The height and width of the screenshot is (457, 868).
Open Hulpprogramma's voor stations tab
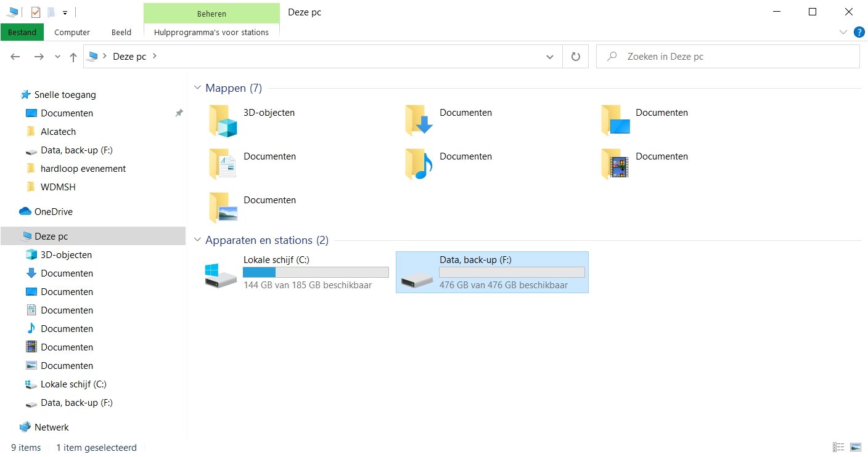point(211,32)
